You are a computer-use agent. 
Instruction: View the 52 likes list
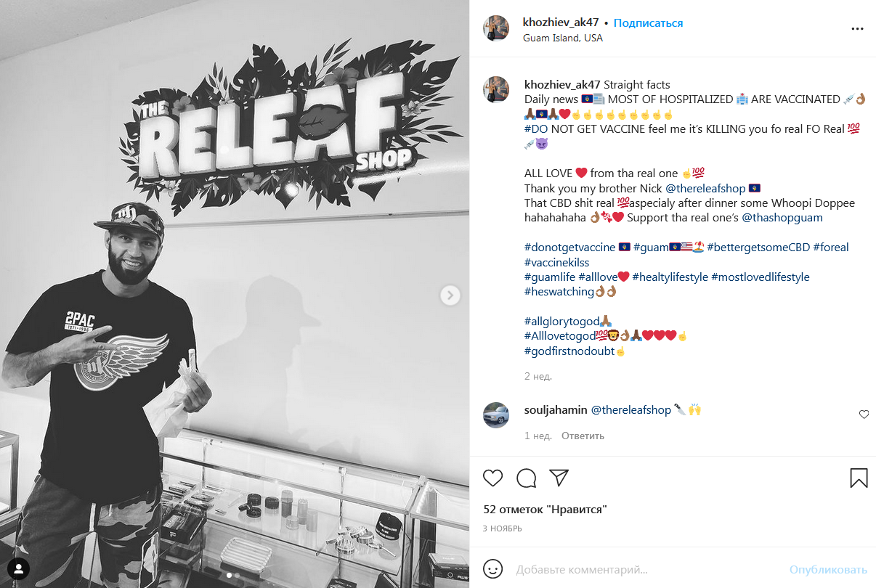point(545,510)
